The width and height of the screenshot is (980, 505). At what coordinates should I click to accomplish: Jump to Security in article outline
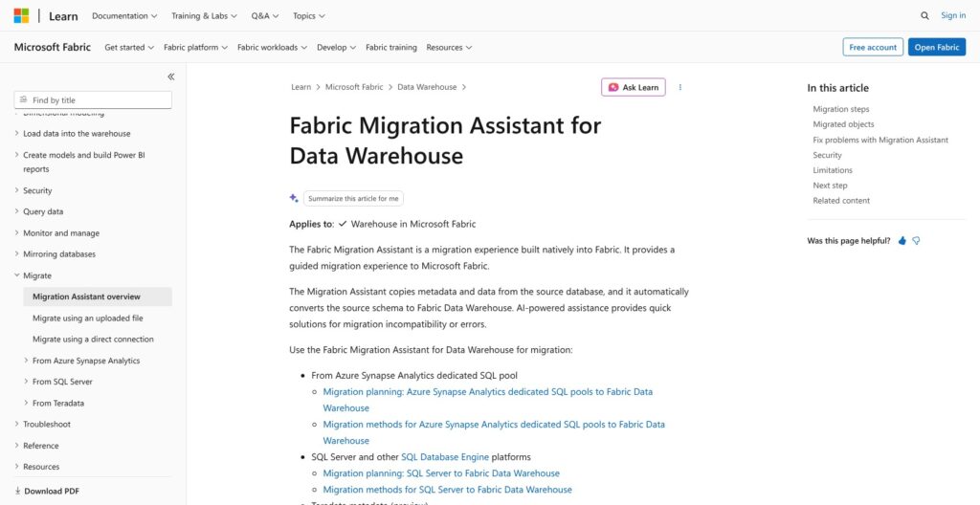pyautogui.click(x=827, y=155)
